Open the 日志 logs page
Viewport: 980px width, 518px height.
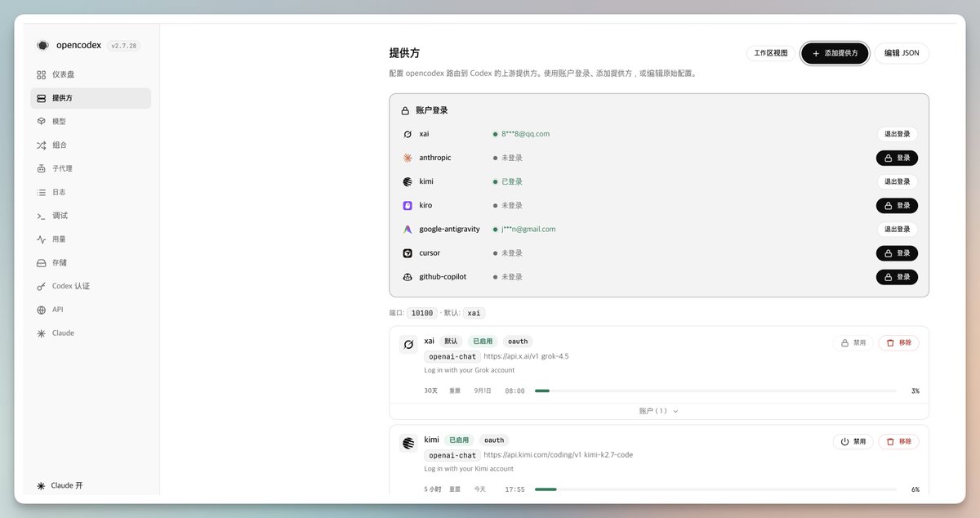[x=91, y=193]
